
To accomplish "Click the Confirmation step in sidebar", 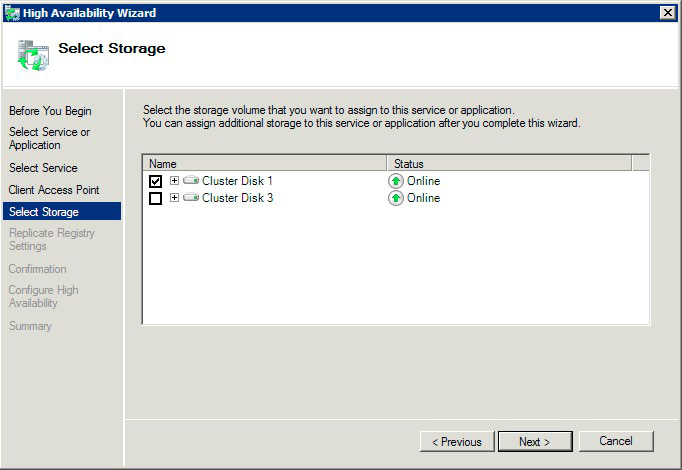I will (37, 269).
